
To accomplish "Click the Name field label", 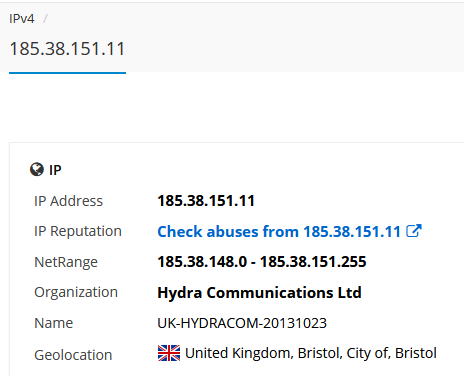I will click(x=53, y=323).
